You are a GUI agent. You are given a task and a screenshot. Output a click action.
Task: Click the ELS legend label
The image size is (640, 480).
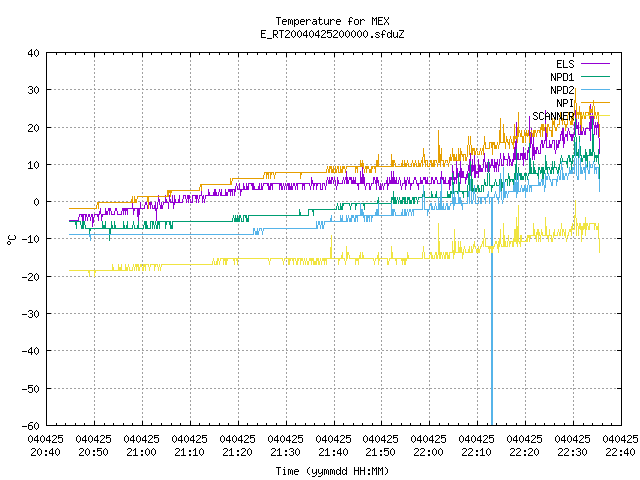point(565,64)
